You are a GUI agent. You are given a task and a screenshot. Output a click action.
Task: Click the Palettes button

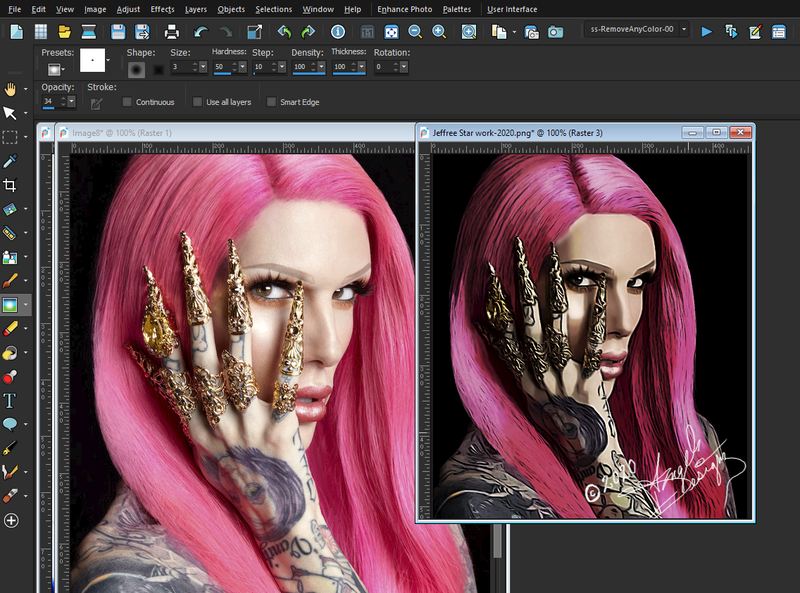(456, 9)
